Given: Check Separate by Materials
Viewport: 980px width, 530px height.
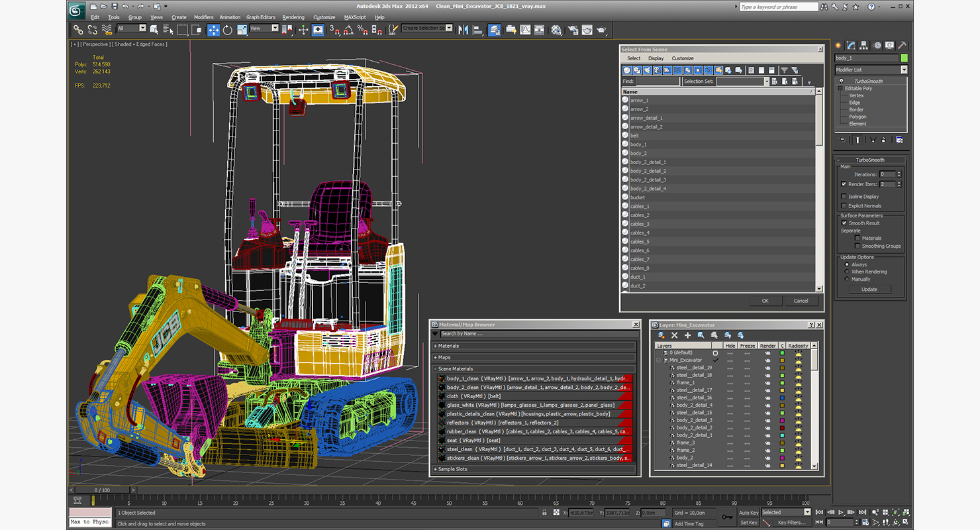Looking at the screenshot, I should (x=857, y=238).
